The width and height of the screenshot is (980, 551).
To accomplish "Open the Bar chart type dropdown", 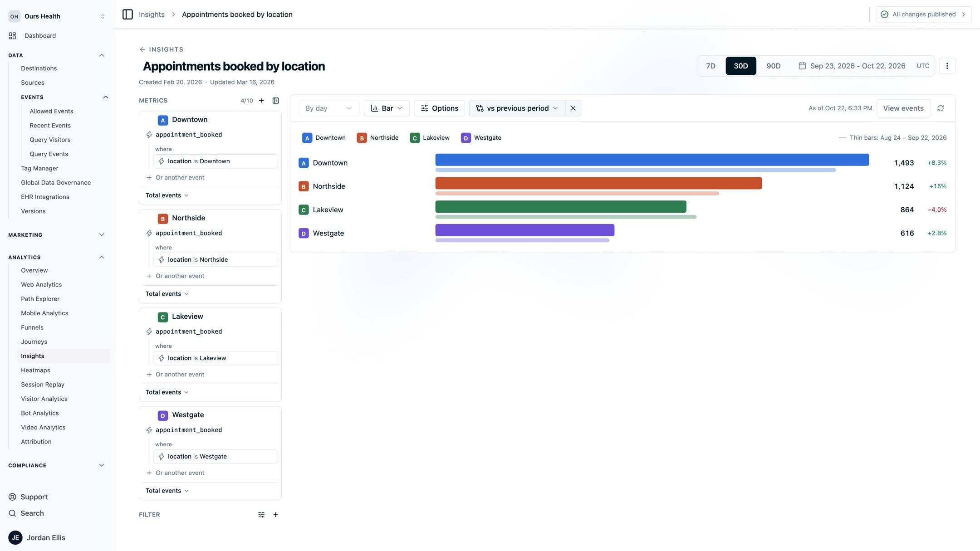I will [x=387, y=108].
